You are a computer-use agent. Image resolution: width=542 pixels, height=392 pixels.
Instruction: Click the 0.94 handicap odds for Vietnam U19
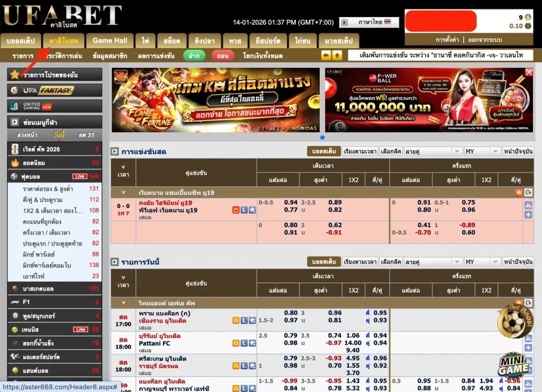(x=291, y=202)
